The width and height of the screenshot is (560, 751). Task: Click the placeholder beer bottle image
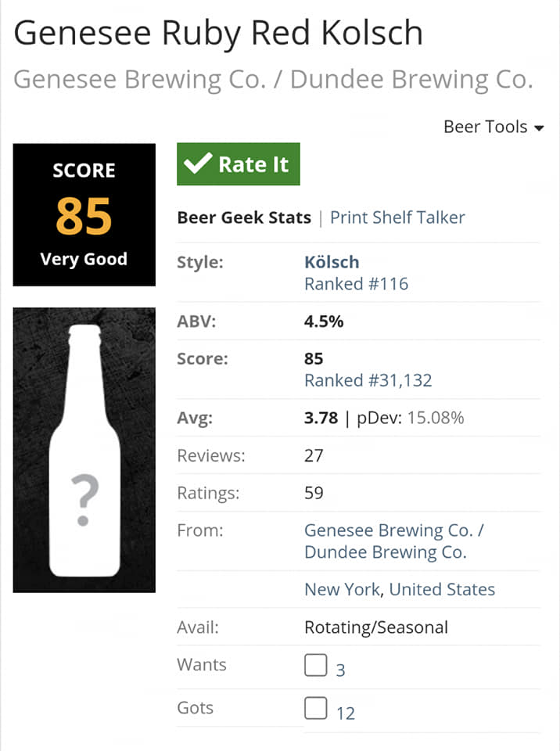pos(84,450)
